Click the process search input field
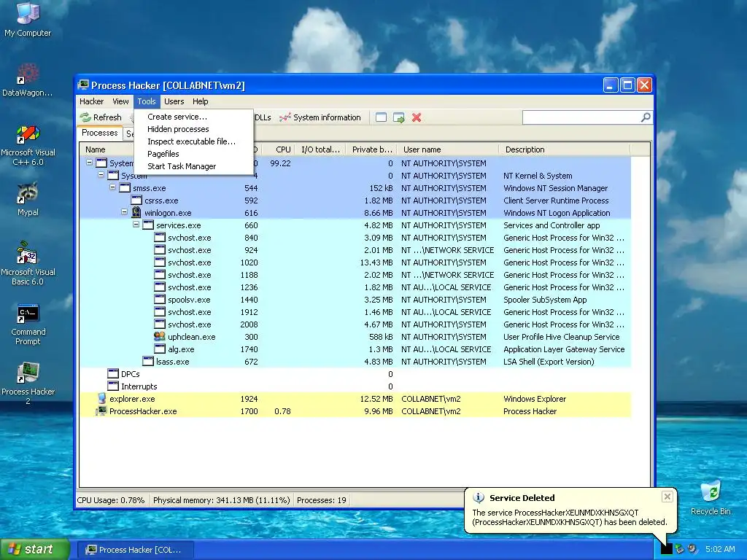The height and width of the screenshot is (560, 747). 581,117
